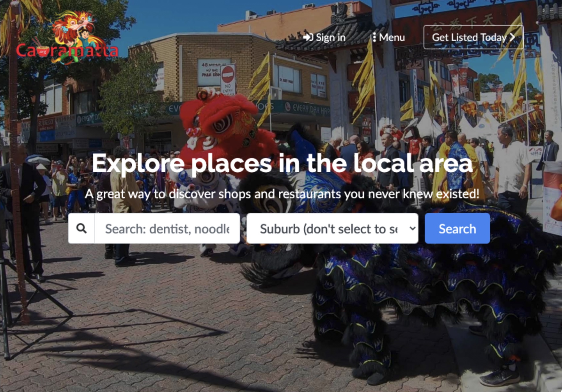Open the Sign in link text
This screenshot has width=562, height=392.
331,37
